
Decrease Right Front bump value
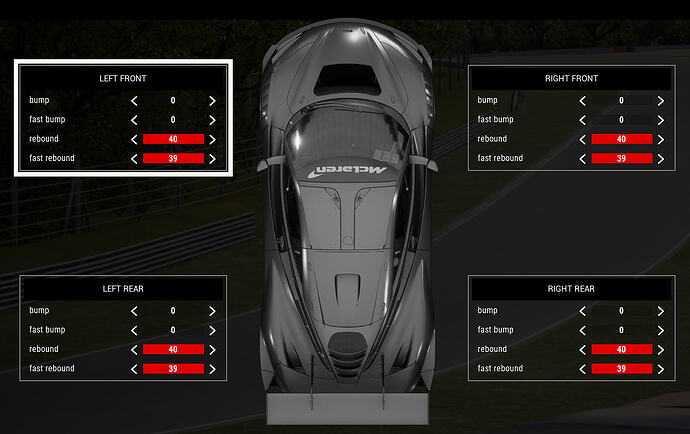tap(583, 101)
